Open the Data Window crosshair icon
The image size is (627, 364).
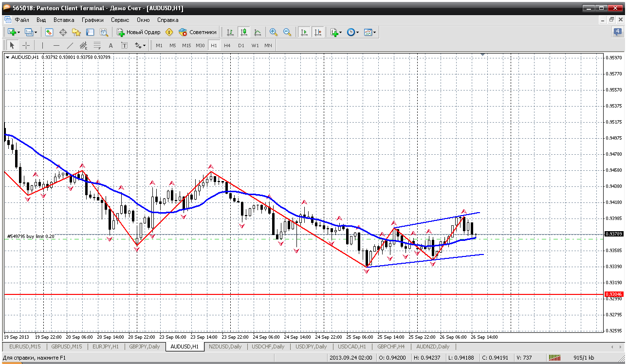tap(63, 32)
